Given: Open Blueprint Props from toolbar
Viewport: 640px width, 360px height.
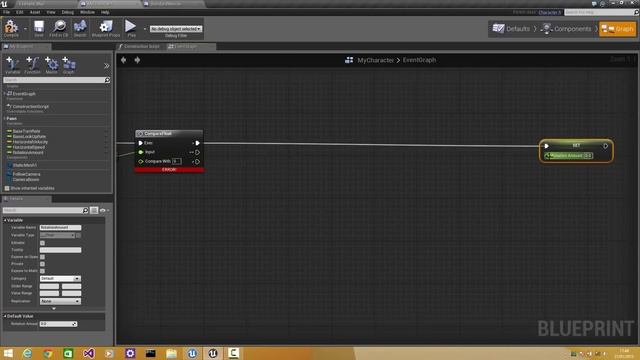Looking at the screenshot, I should tap(106, 29).
